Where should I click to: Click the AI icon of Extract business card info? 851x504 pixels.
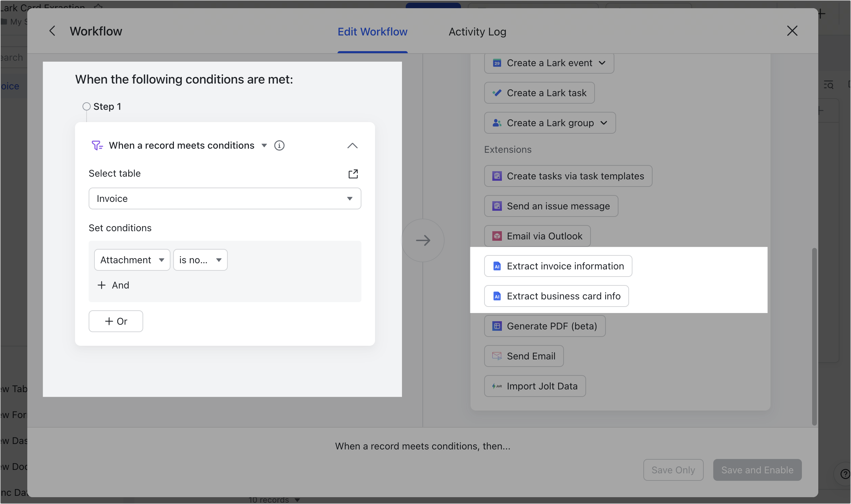497,296
